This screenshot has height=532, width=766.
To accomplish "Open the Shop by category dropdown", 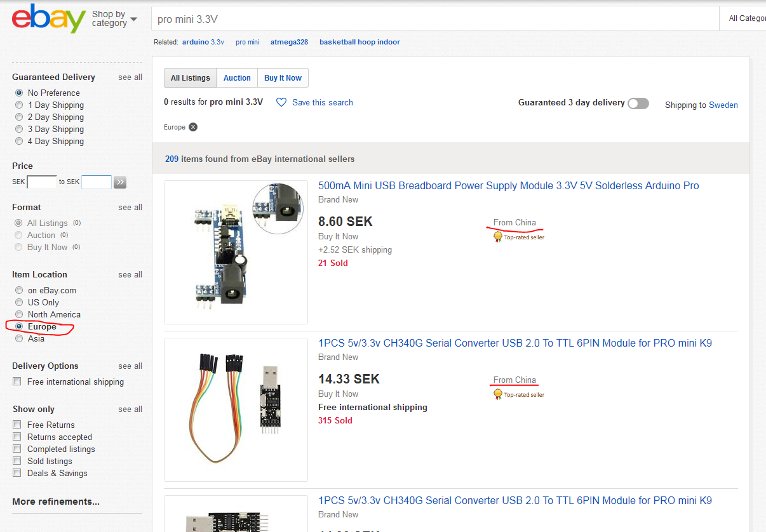I will (x=114, y=18).
